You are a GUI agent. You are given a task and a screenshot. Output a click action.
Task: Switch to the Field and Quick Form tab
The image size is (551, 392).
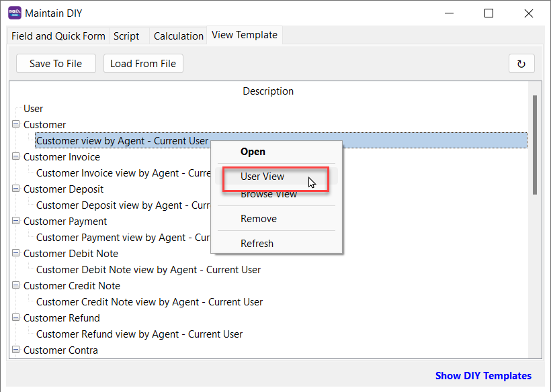coord(58,36)
